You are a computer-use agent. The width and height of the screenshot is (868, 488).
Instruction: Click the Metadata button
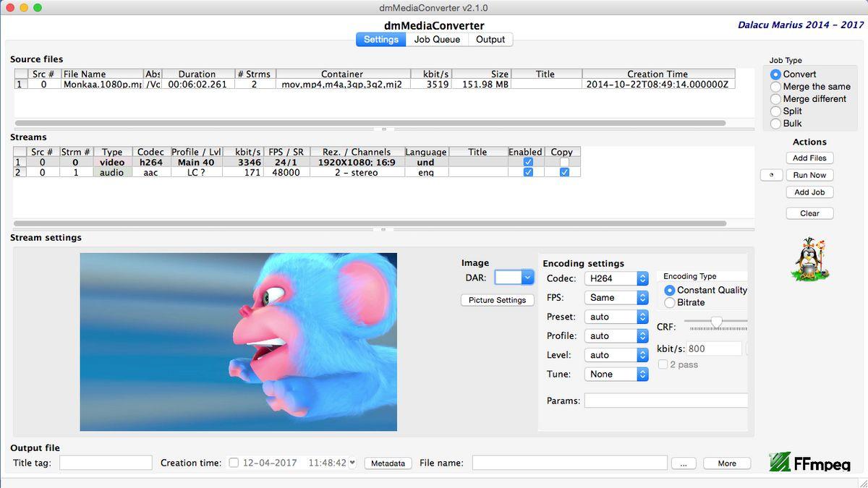pyautogui.click(x=388, y=463)
